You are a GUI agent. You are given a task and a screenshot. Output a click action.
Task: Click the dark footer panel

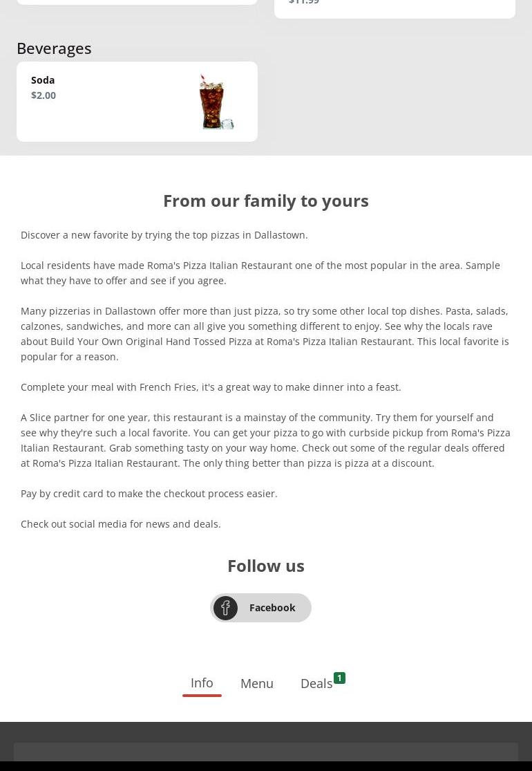tap(266, 752)
